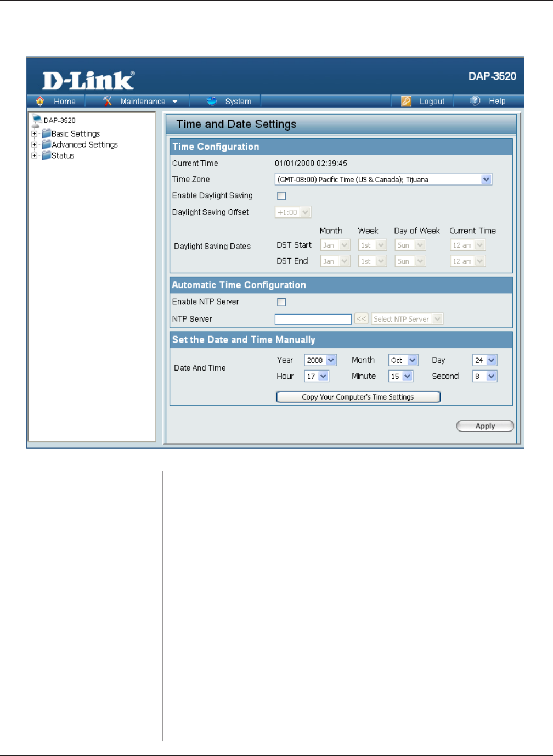Open the DST Start Day of Week dropdown
The width and height of the screenshot is (553, 756).
click(x=410, y=245)
